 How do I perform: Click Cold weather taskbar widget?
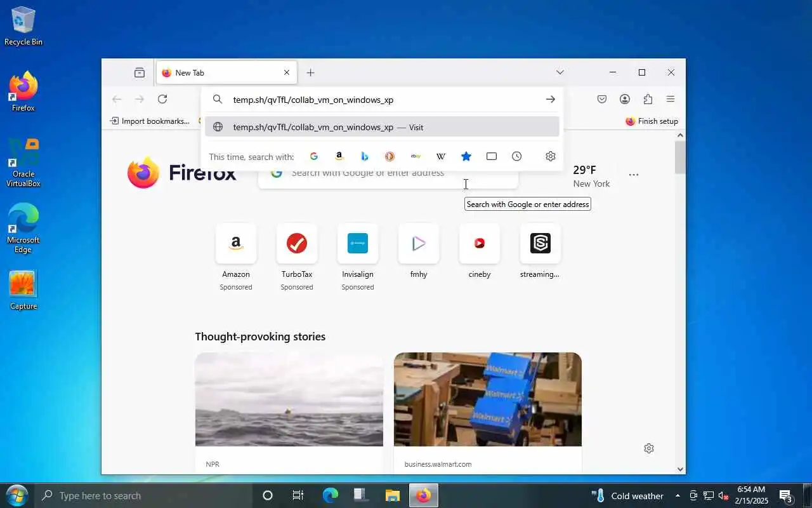[627, 496]
